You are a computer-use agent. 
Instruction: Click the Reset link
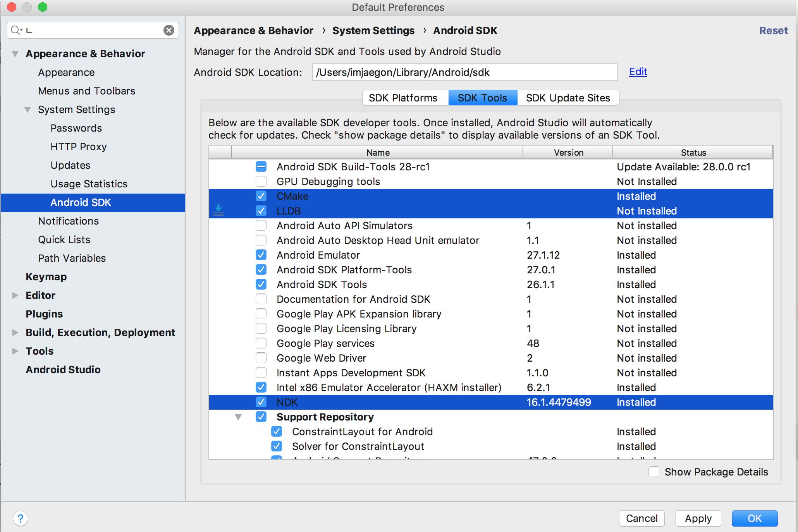[773, 31]
